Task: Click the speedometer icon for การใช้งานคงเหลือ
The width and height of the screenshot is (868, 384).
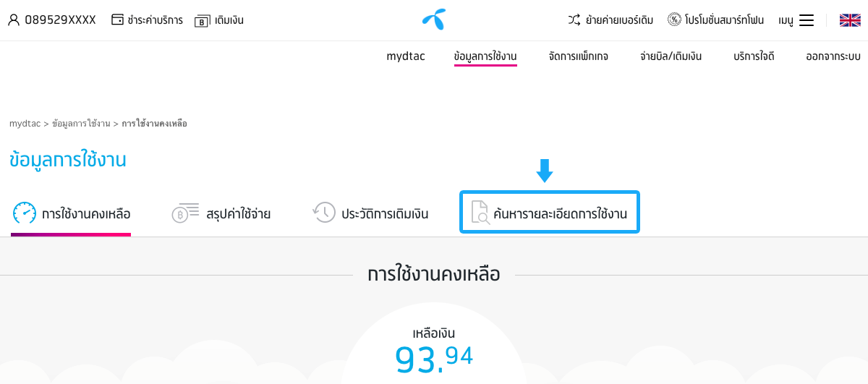Action: pyautogui.click(x=25, y=213)
